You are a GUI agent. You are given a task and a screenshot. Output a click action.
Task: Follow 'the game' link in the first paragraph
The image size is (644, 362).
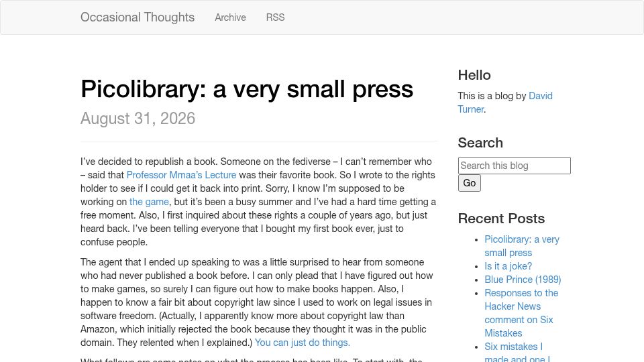(149, 202)
